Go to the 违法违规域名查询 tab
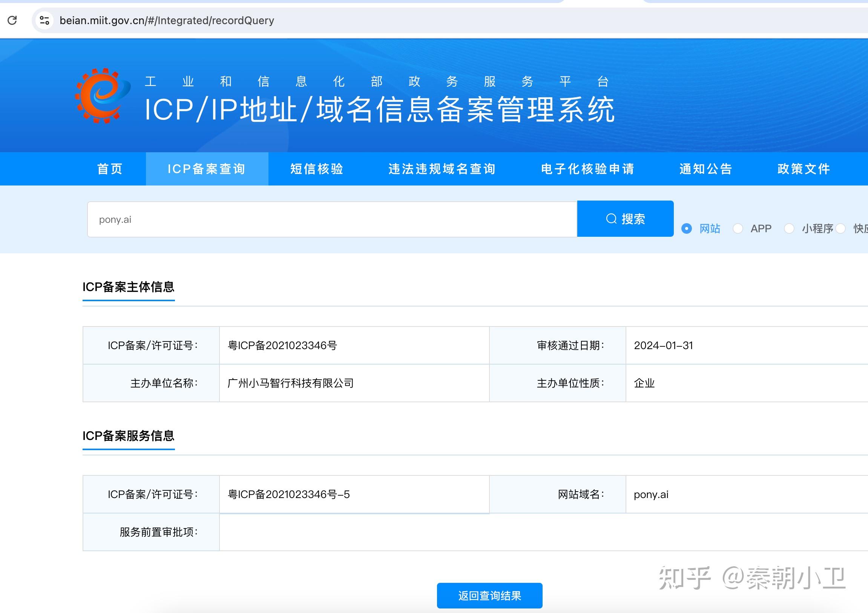The image size is (868, 613). pos(442,169)
